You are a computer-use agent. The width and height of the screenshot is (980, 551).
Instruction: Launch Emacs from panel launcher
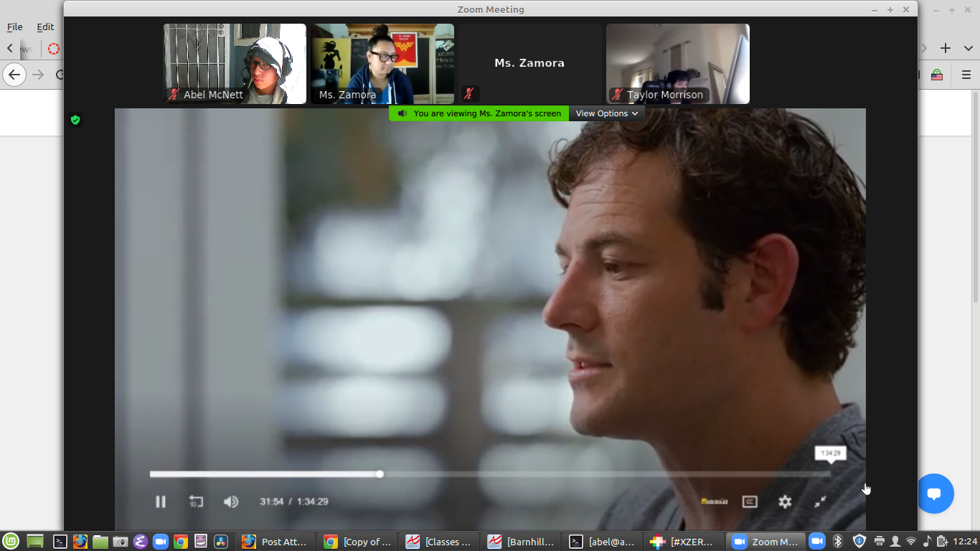[x=141, y=542]
